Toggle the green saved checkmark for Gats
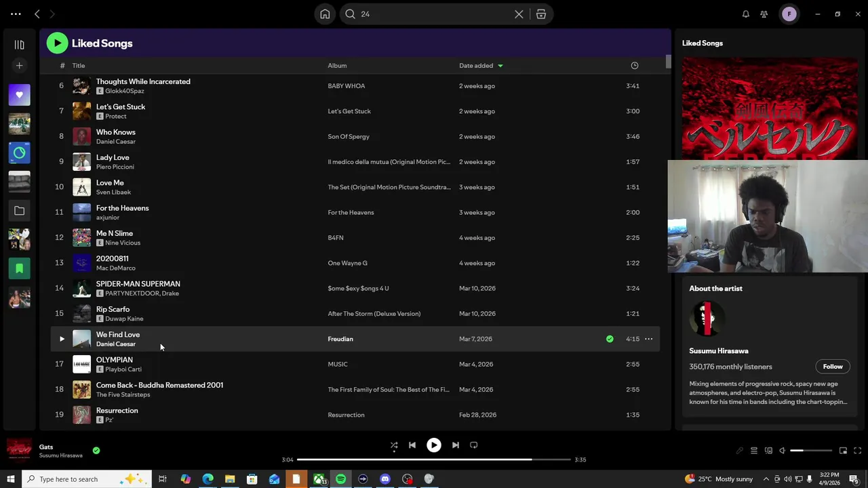Image resolution: width=868 pixels, height=488 pixels. [96, 450]
